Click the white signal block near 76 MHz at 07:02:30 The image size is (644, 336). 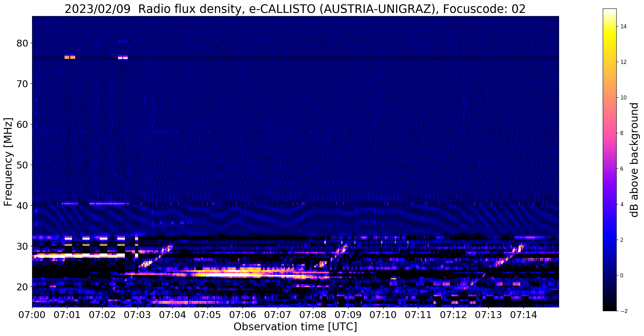click(123, 58)
